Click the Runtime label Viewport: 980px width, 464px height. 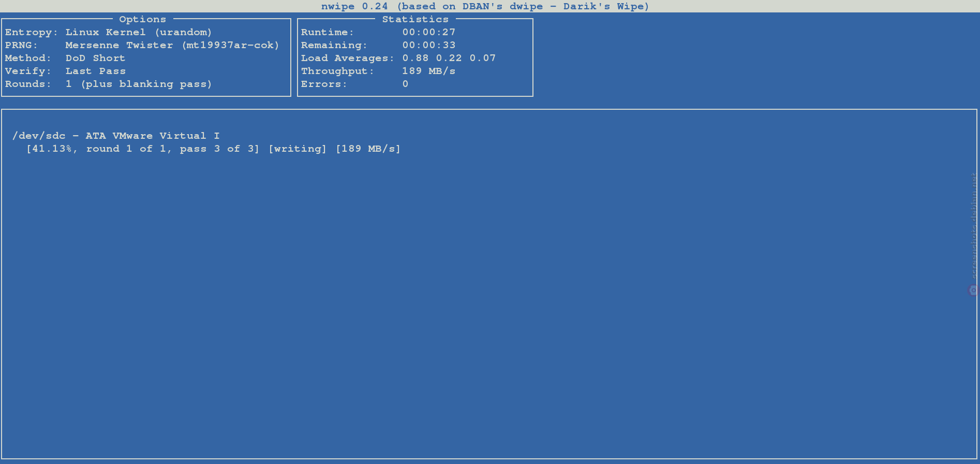(328, 32)
